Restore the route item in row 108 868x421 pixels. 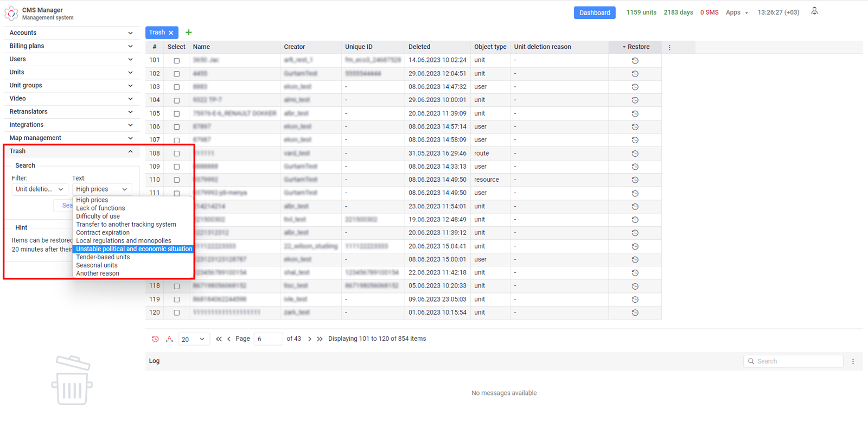tap(635, 154)
